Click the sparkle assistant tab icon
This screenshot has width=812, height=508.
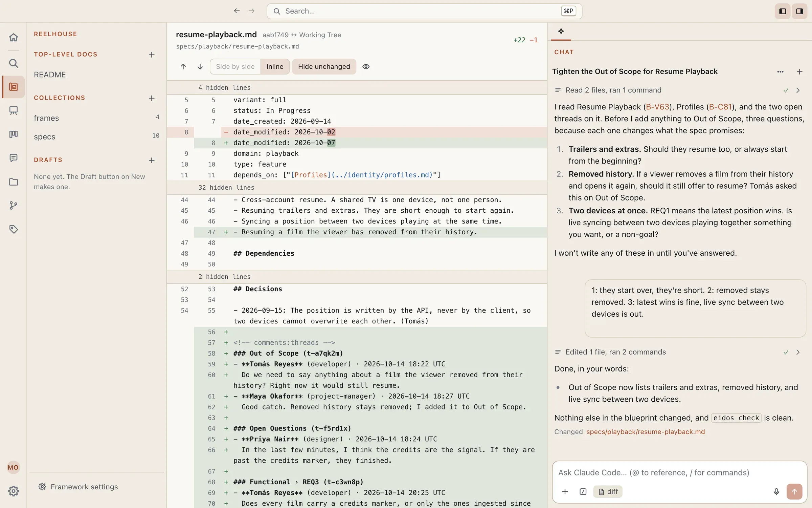coord(561,31)
